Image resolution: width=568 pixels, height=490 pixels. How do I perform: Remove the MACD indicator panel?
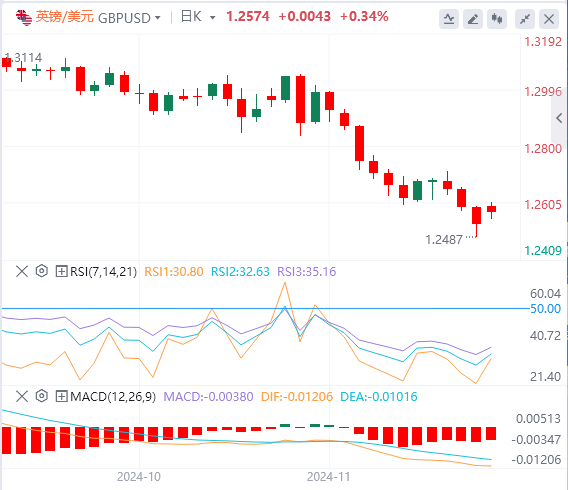click(x=22, y=396)
